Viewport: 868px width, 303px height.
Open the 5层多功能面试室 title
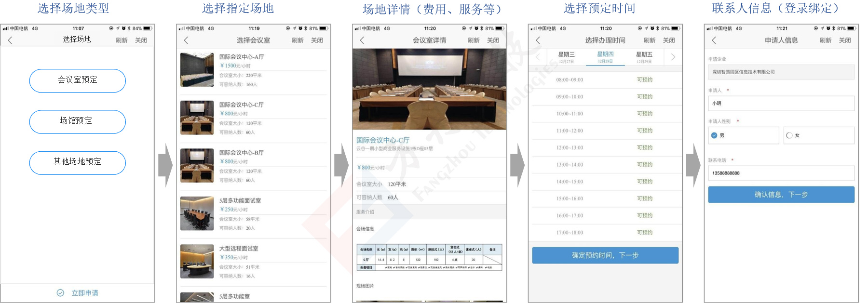point(240,200)
